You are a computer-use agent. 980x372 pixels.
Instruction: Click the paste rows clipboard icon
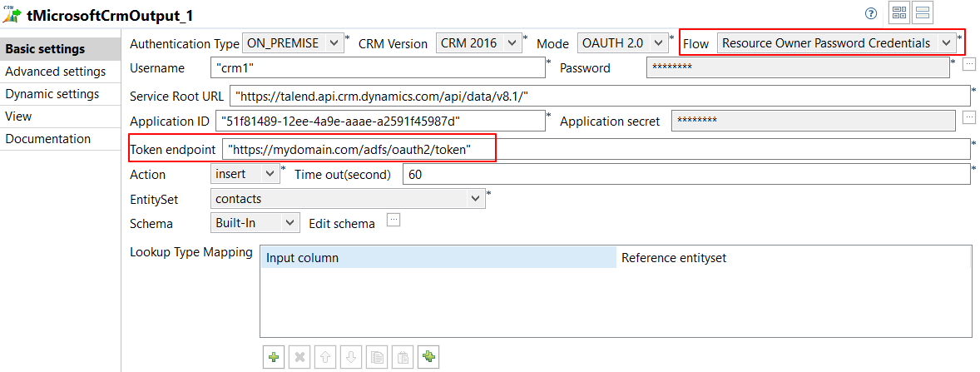tap(403, 358)
